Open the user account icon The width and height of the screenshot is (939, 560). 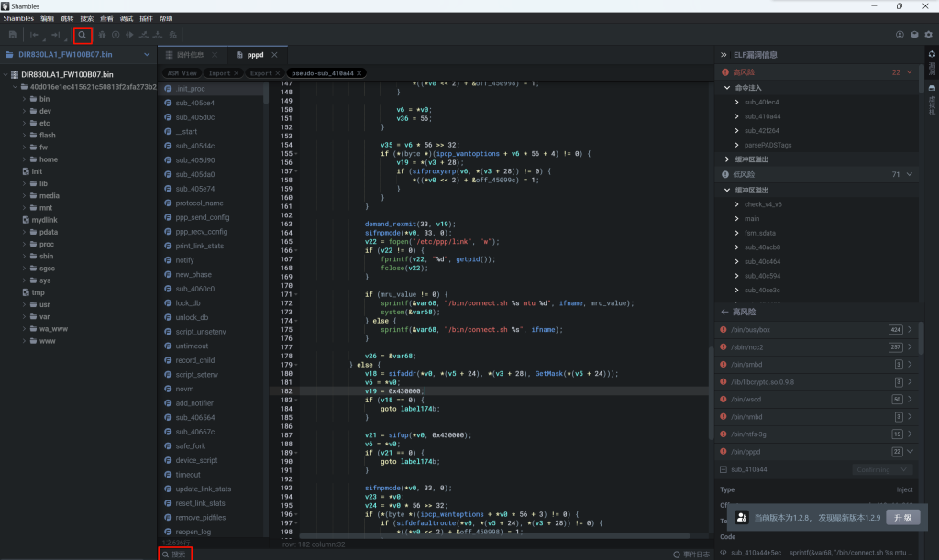pos(900,35)
